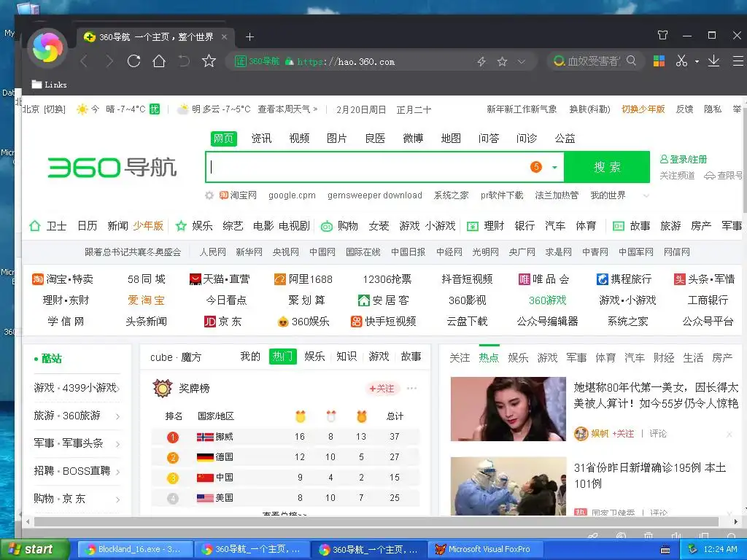The height and width of the screenshot is (560, 747).
Task: Click the hot search badge number 5
Action: 536,167
